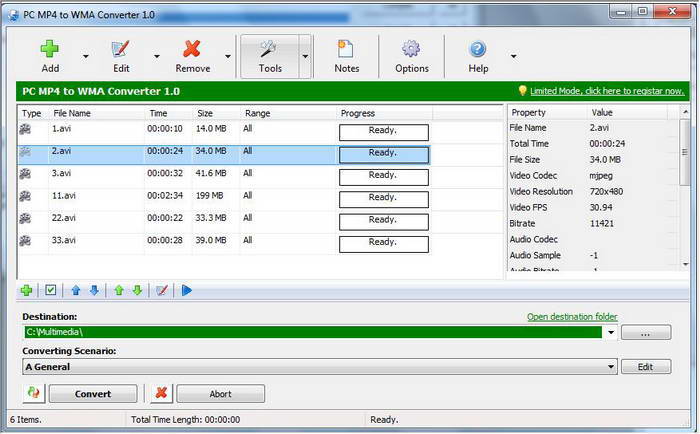Click the blue up arrow move icon

[x=75, y=291]
